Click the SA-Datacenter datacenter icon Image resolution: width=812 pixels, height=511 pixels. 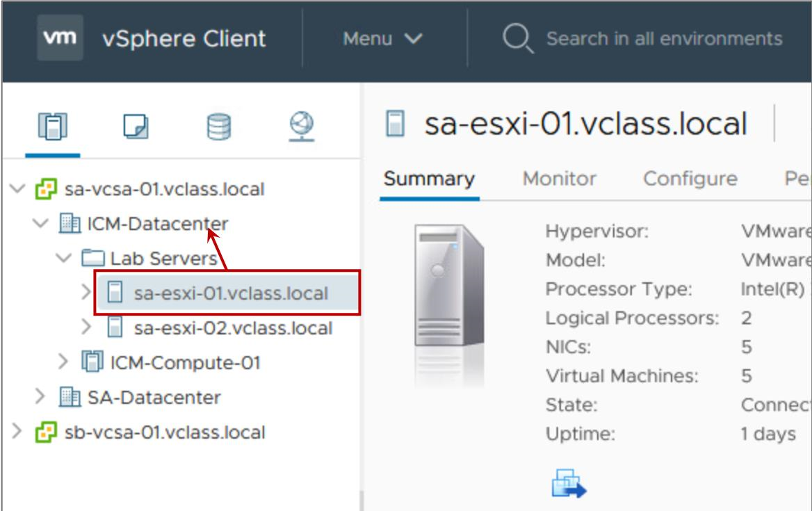point(70,397)
